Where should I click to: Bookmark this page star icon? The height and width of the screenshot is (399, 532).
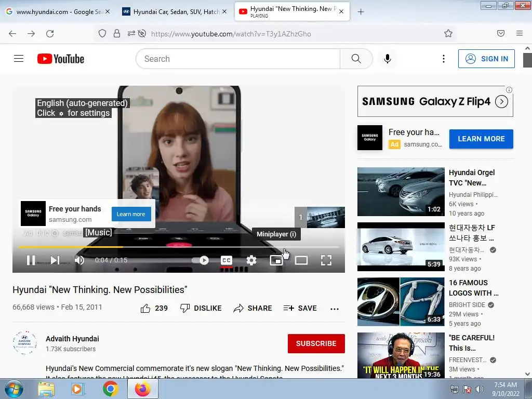(x=448, y=33)
